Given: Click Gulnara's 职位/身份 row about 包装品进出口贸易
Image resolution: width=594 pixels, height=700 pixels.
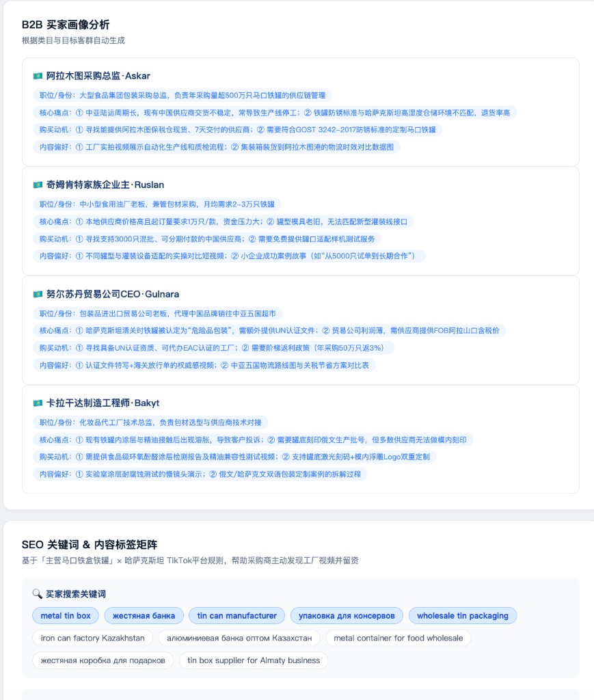Looking at the screenshot, I should [157, 313].
